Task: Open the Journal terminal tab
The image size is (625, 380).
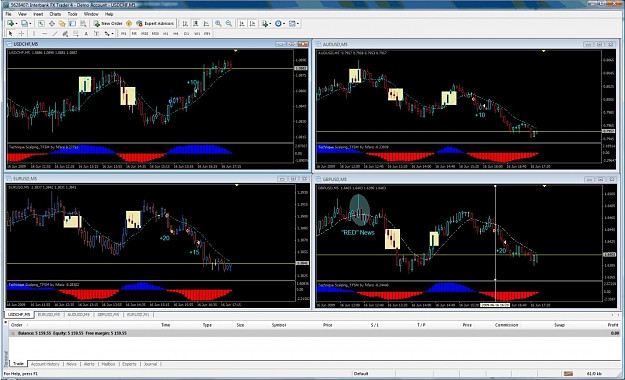Action: 150,364
